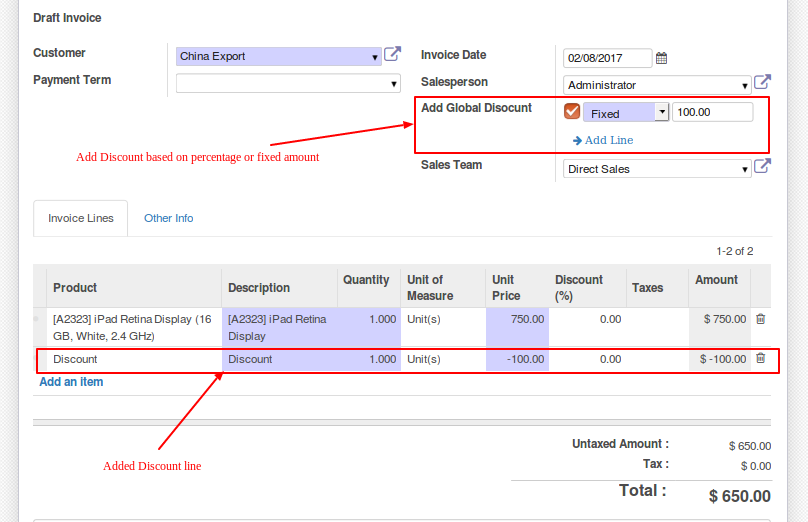Select the Invoice Lines tab
The width and height of the screenshot is (808, 522).
[x=81, y=218]
